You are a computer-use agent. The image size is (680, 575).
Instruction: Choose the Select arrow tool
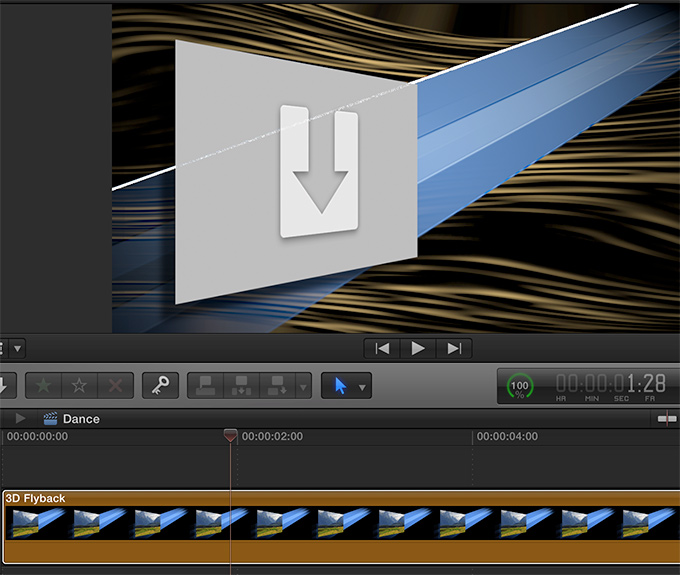point(340,386)
